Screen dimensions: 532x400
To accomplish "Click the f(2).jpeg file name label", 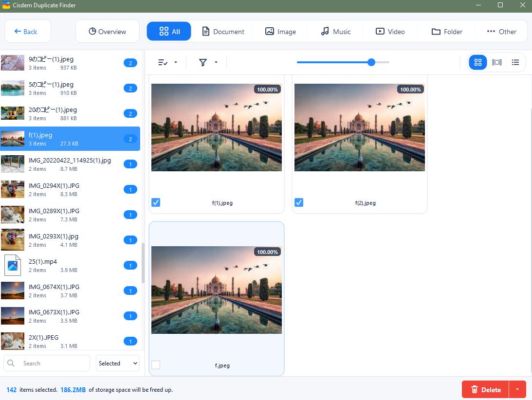I will [x=366, y=203].
